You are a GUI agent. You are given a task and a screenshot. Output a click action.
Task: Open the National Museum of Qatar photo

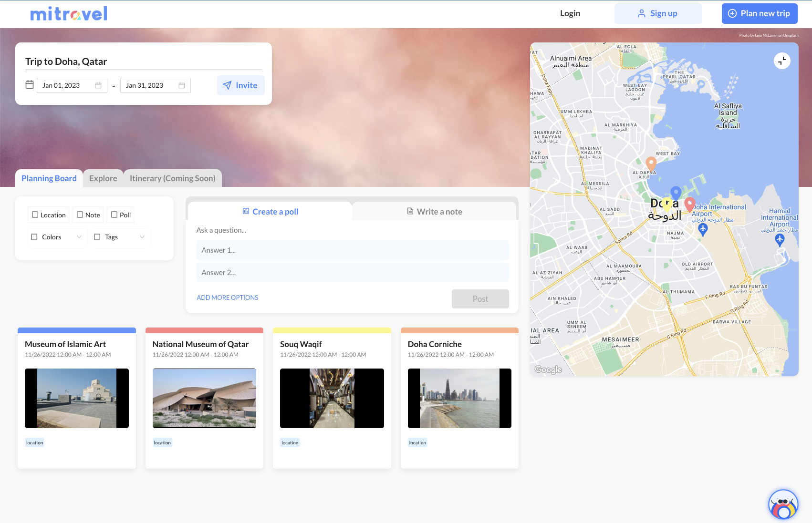(204, 398)
